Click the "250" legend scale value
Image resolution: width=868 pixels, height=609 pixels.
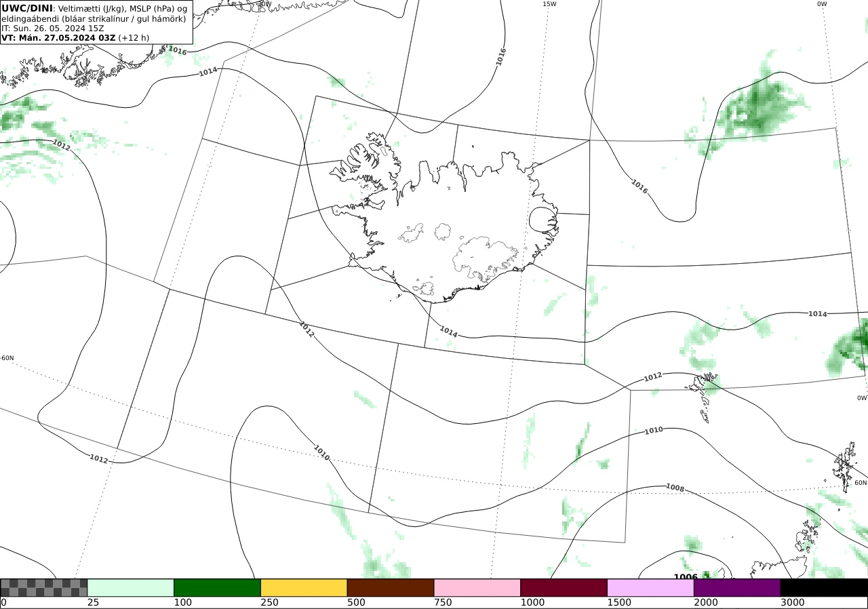point(269,602)
